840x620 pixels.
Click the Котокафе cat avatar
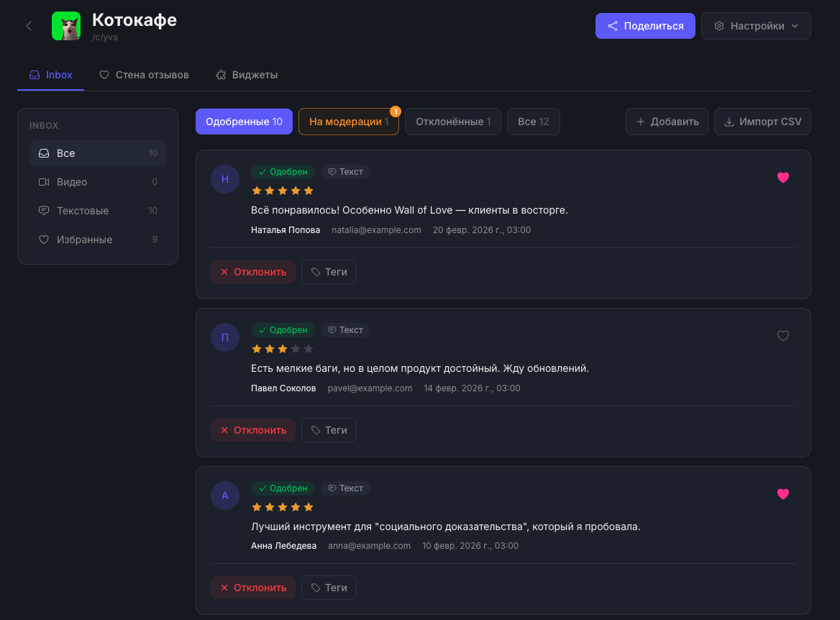(x=66, y=26)
